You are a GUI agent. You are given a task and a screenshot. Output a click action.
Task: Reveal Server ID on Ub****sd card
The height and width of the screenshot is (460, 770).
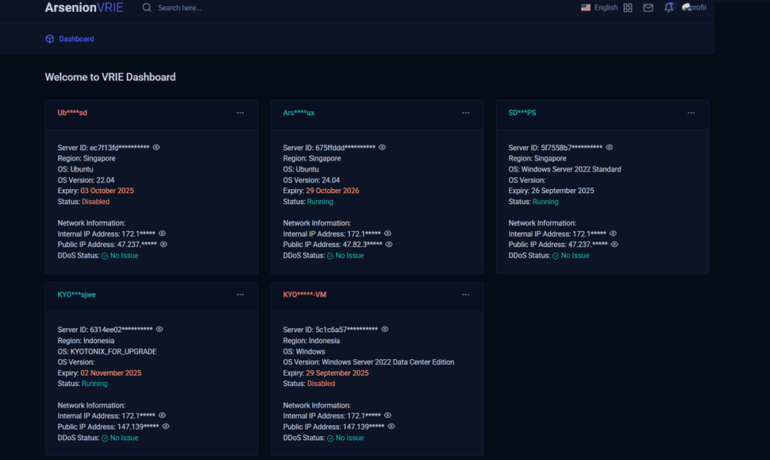coord(157,148)
